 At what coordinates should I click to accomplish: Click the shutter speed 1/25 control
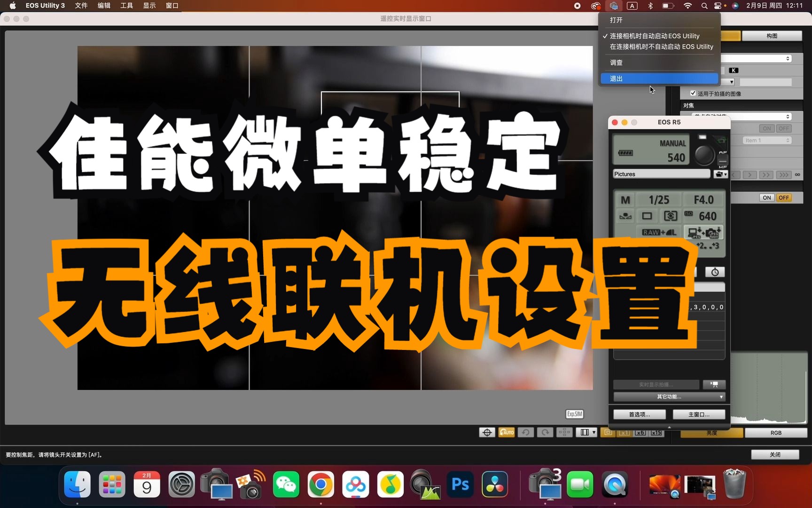[x=659, y=199]
